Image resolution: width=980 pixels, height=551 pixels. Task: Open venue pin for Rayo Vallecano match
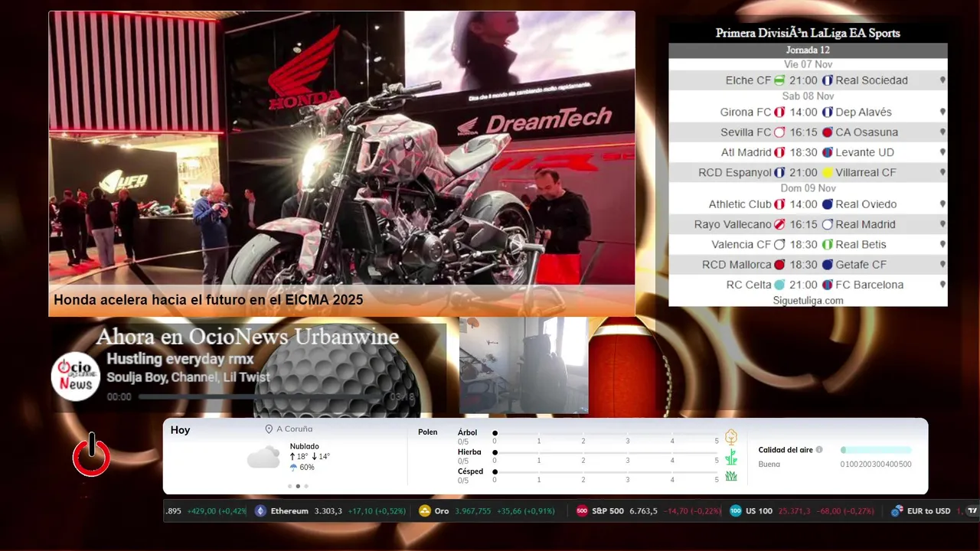coord(942,225)
